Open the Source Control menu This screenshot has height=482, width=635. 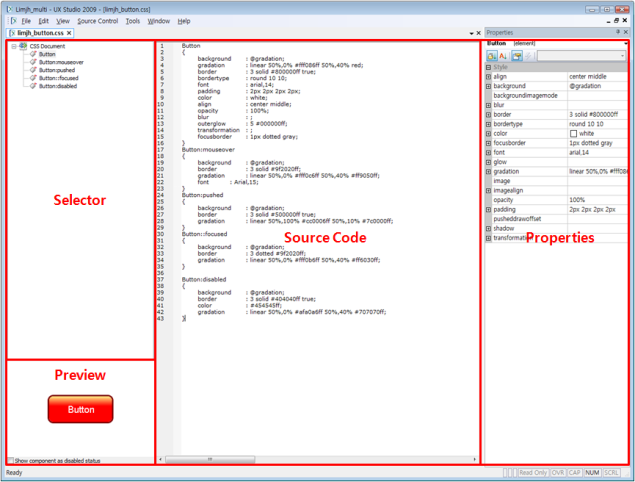point(97,20)
